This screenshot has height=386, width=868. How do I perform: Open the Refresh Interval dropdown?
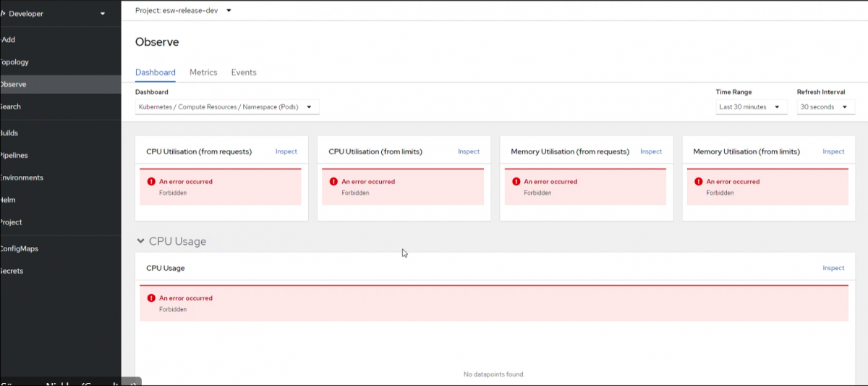coord(825,107)
